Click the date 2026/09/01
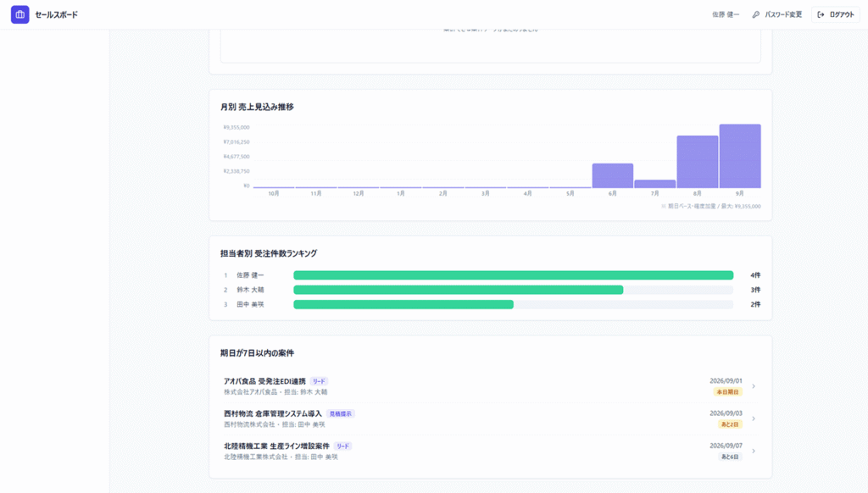This screenshot has width=868, height=493. point(726,381)
